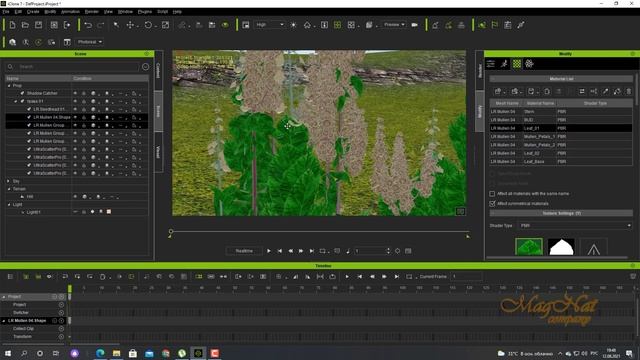Click the Save Project icon
Viewport: 640px width, 360px height.
(38, 25)
